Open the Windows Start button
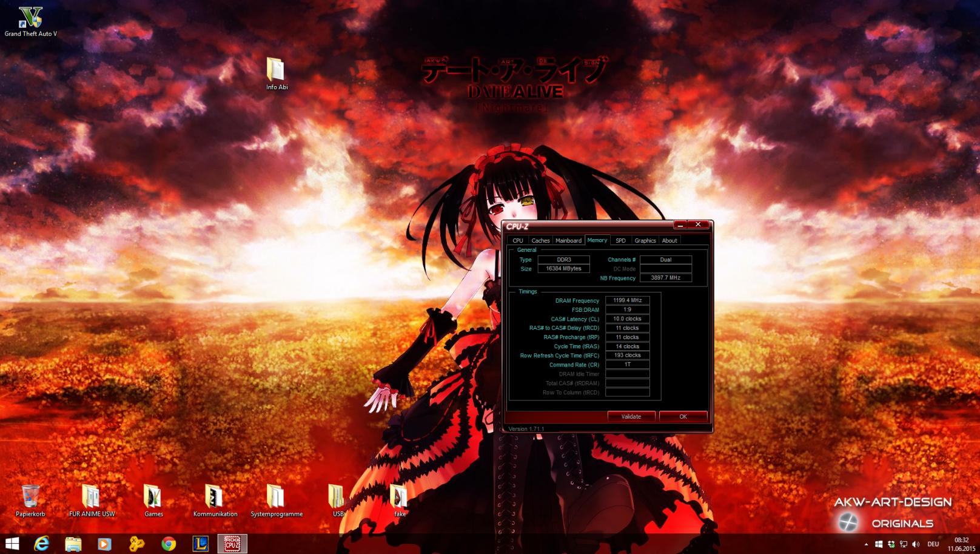The height and width of the screenshot is (554, 980). click(x=12, y=544)
